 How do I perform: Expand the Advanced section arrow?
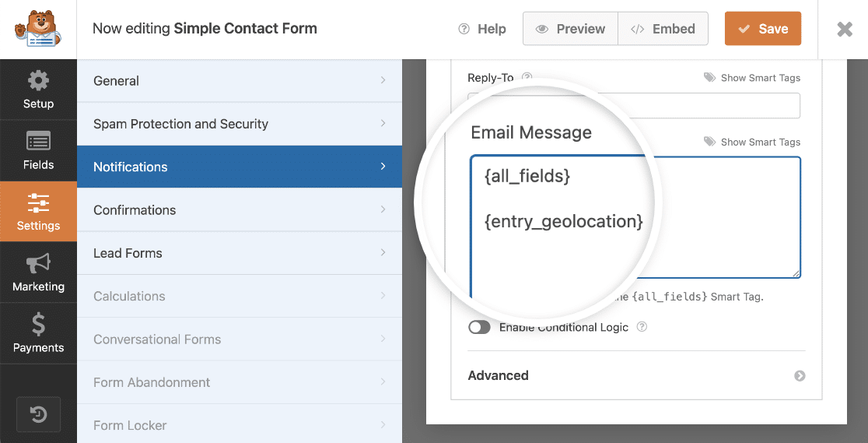tap(800, 376)
